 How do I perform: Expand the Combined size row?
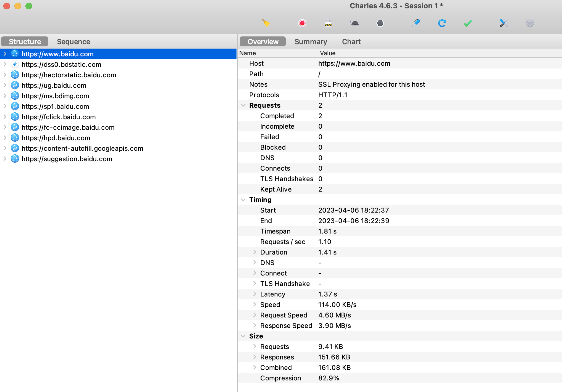pyautogui.click(x=255, y=367)
